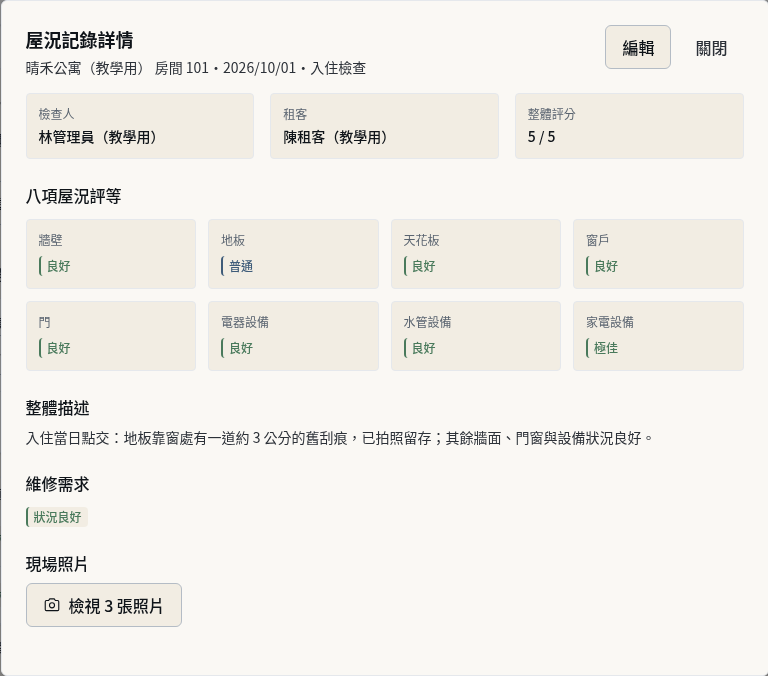The width and height of the screenshot is (768, 676).
Task: Click the 門 rating card
Action: [x=111, y=336]
